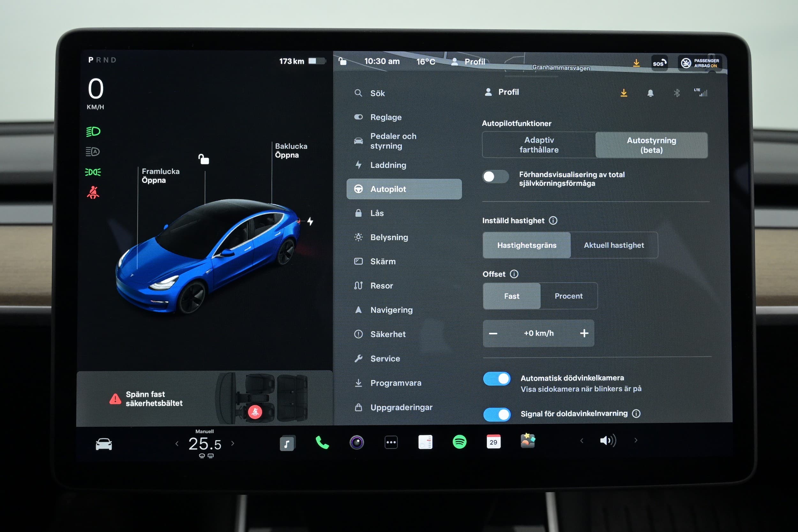The image size is (798, 532).
Task: Open Lås settings menu
Action: point(404,213)
